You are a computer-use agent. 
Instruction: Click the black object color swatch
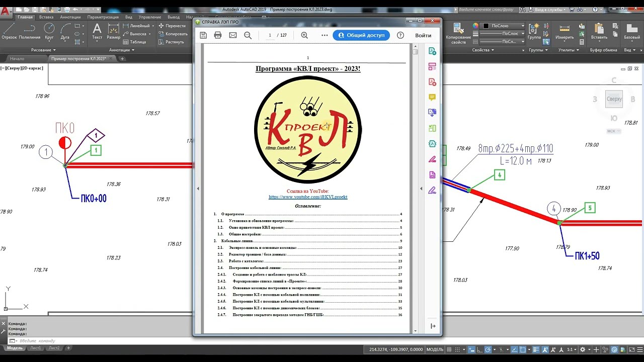(x=486, y=26)
